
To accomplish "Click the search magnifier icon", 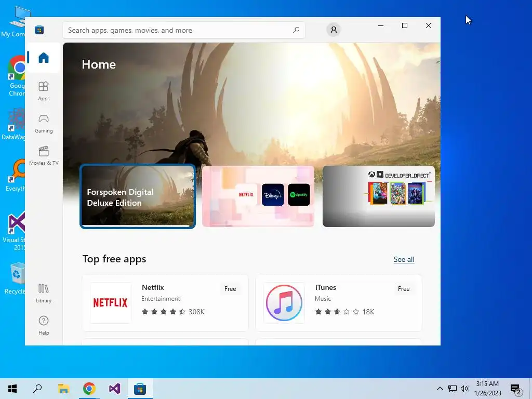I will tap(296, 30).
